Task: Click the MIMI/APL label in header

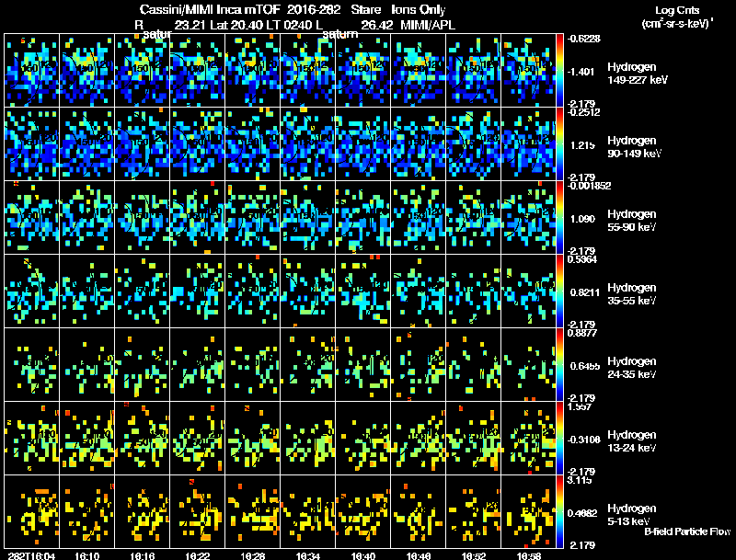Action: coord(428,25)
